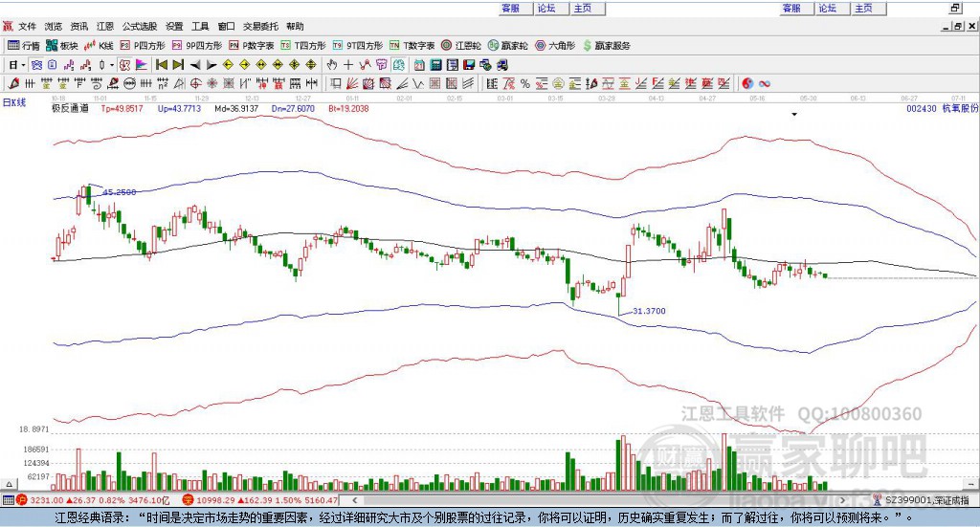Image resolution: width=980 pixels, height=527 pixels.
Task: Click the 极反通道 indicator name
Action: 70,109
